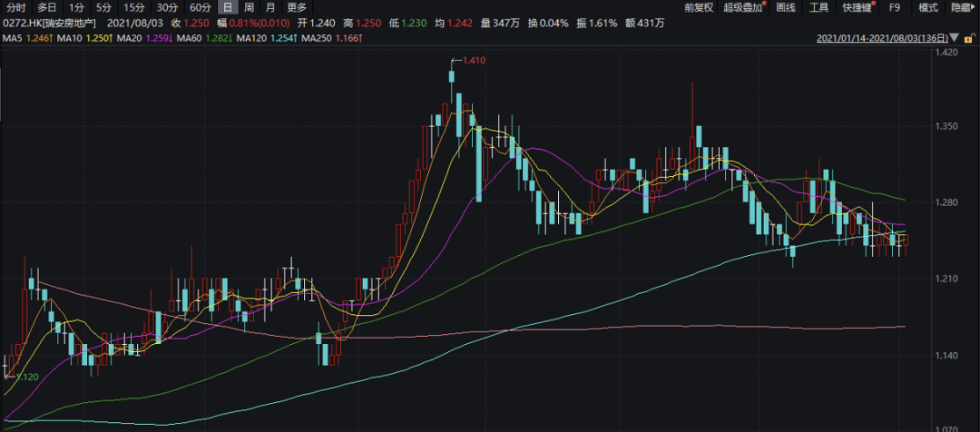This screenshot has height=432, width=980.
Task: Switch chart to 1分 interval
Action: coord(76,7)
